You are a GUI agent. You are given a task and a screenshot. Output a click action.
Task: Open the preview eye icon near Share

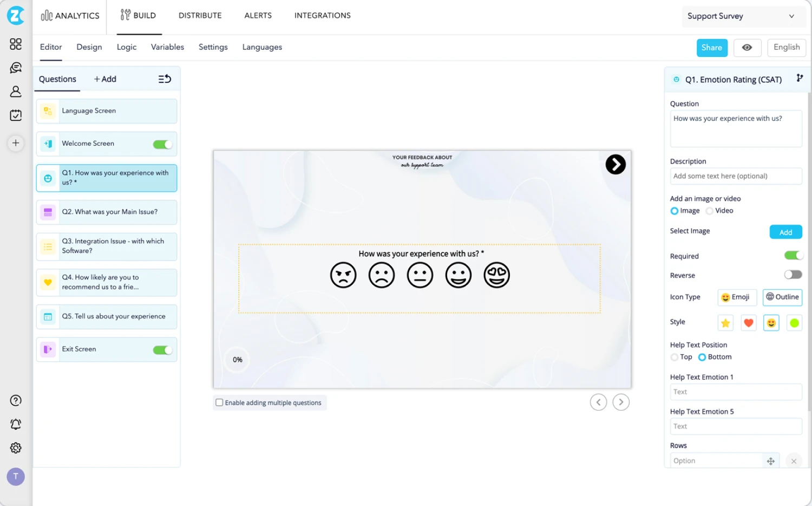(x=747, y=48)
